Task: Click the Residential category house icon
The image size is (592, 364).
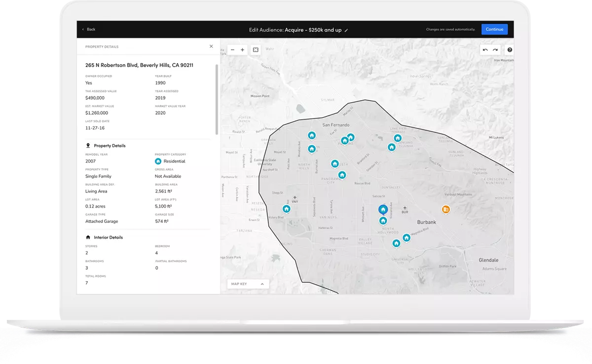Action: tap(158, 161)
